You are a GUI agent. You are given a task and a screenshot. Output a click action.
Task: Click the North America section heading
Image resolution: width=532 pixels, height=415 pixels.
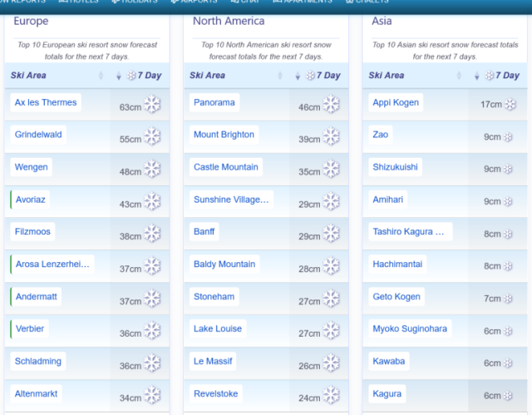(229, 21)
